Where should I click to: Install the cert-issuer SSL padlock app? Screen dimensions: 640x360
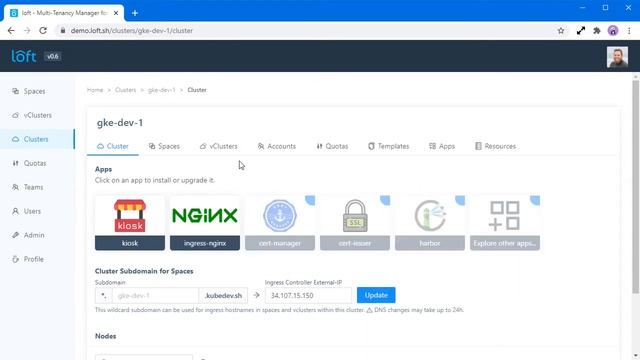pos(355,223)
